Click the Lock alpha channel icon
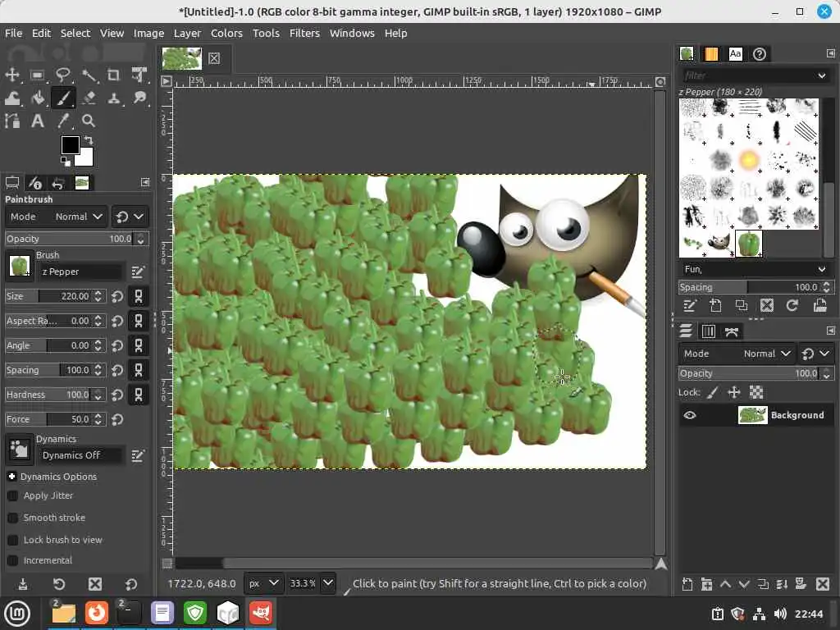This screenshot has width=840, height=630. (756, 392)
